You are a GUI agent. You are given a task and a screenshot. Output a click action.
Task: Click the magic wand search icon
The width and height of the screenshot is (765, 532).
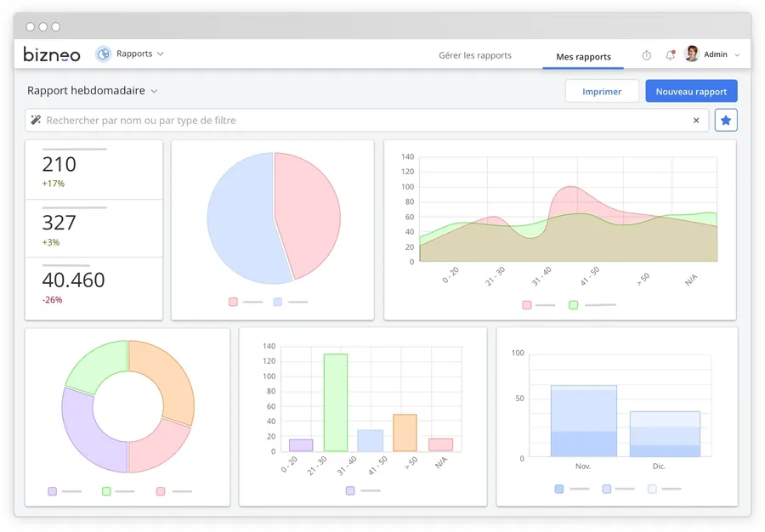pos(36,121)
